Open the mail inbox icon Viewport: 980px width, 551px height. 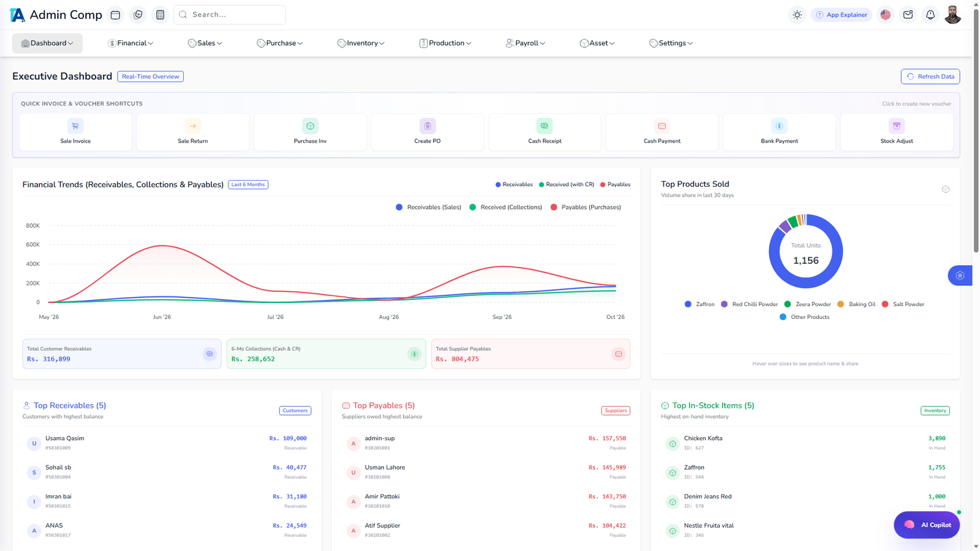point(908,15)
